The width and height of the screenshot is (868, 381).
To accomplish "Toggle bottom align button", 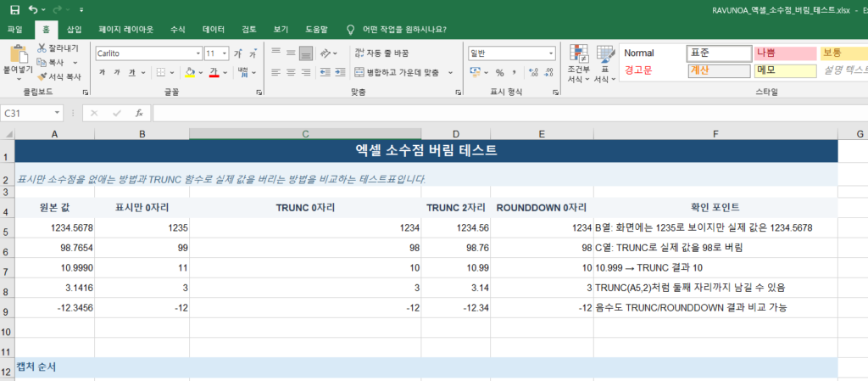I will 306,53.
